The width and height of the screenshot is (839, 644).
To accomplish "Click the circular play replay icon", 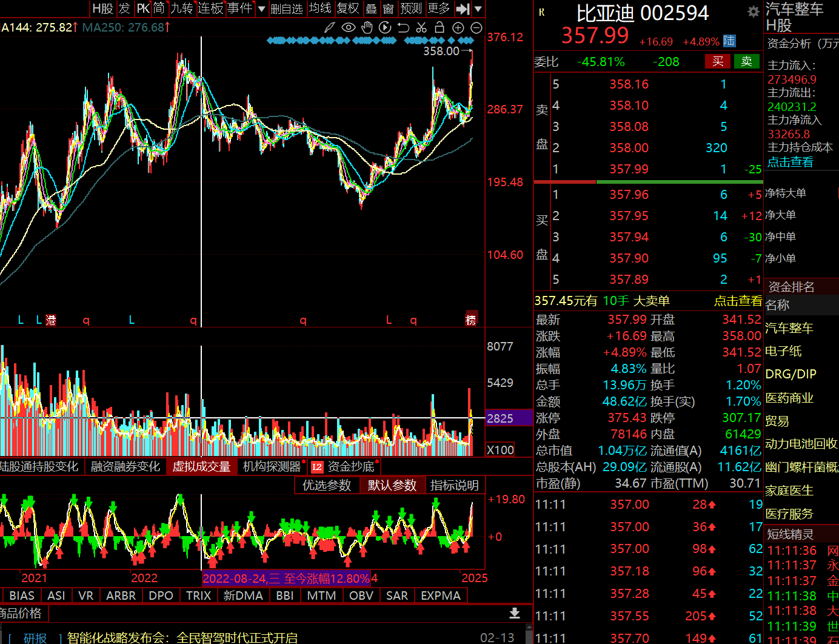I will (385, 27).
